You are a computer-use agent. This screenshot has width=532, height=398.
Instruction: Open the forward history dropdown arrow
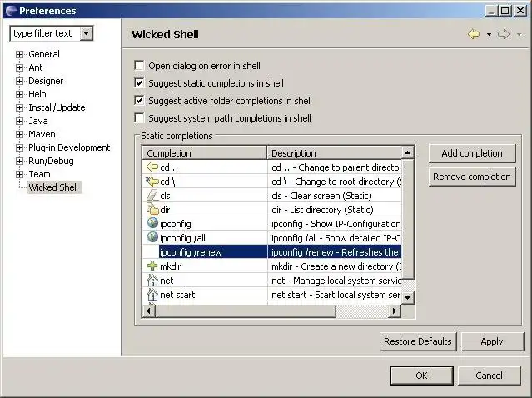coord(520,35)
